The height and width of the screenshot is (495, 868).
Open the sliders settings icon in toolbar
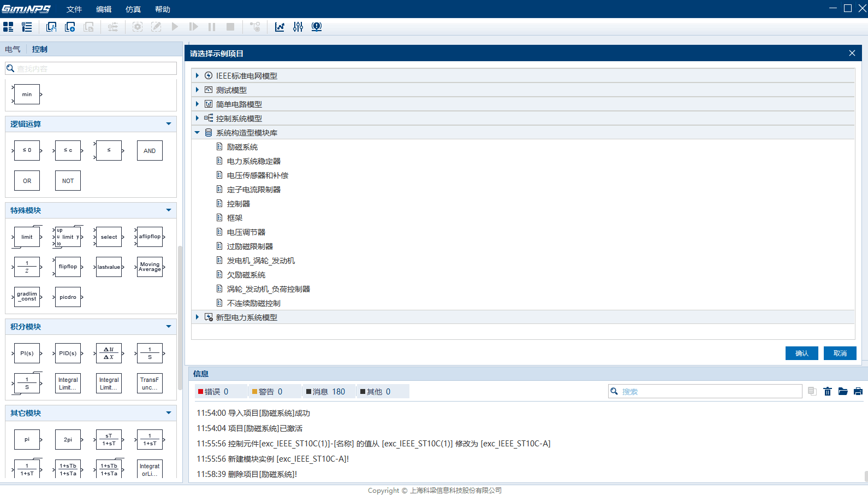tap(298, 27)
